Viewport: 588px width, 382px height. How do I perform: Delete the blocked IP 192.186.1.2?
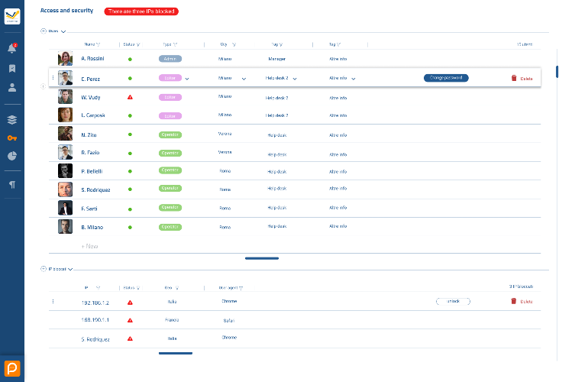pos(522,301)
